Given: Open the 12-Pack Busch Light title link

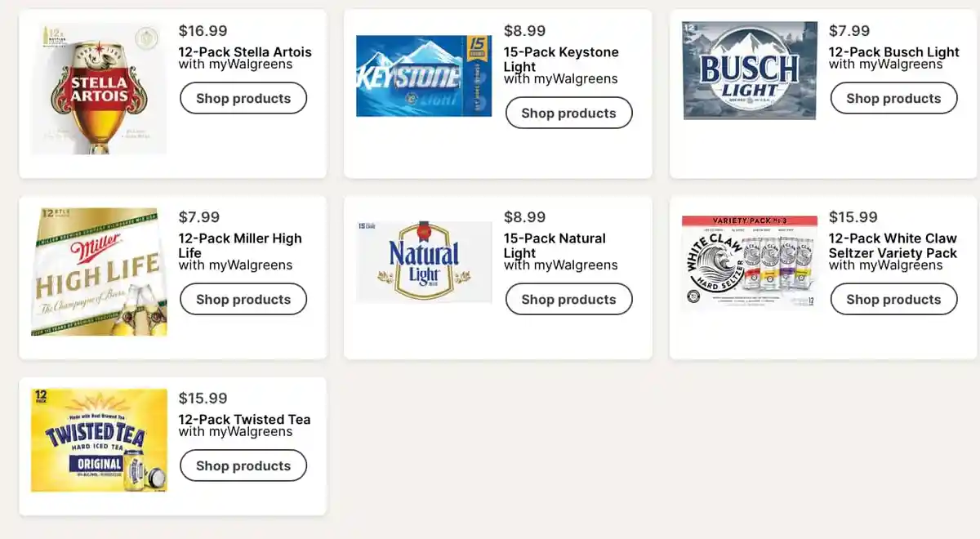Looking at the screenshot, I should pyautogui.click(x=894, y=52).
